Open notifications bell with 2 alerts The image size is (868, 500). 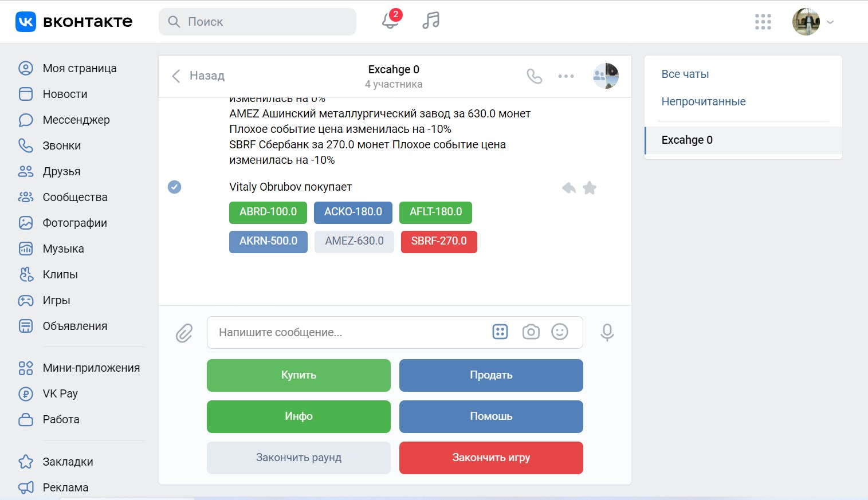pos(391,21)
